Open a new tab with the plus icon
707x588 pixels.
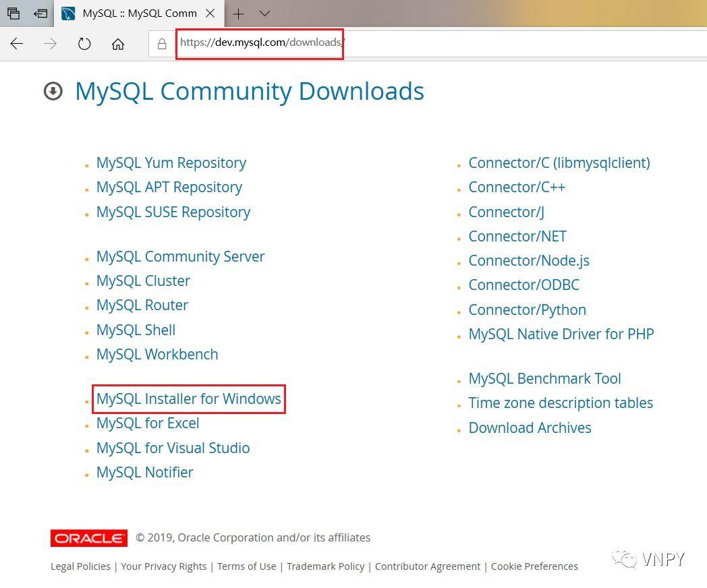coord(238,14)
